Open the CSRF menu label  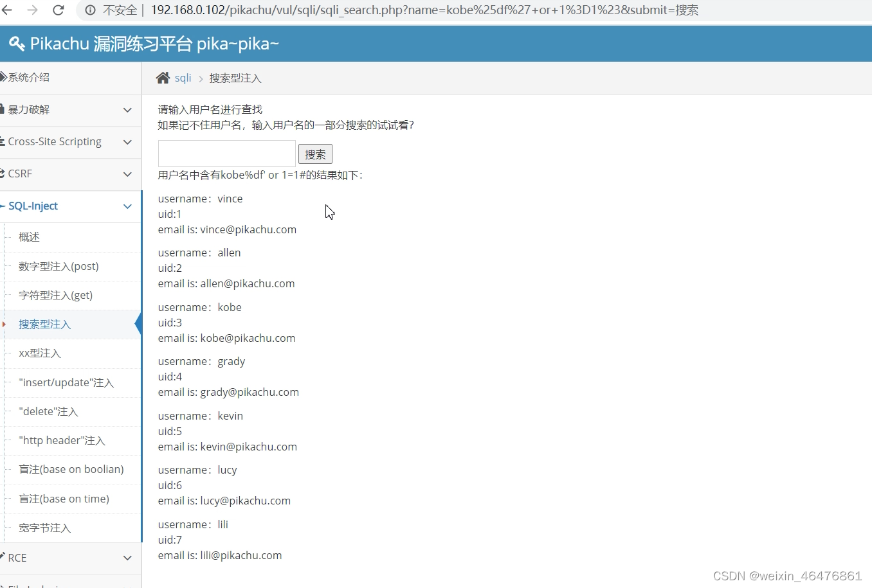20,174
